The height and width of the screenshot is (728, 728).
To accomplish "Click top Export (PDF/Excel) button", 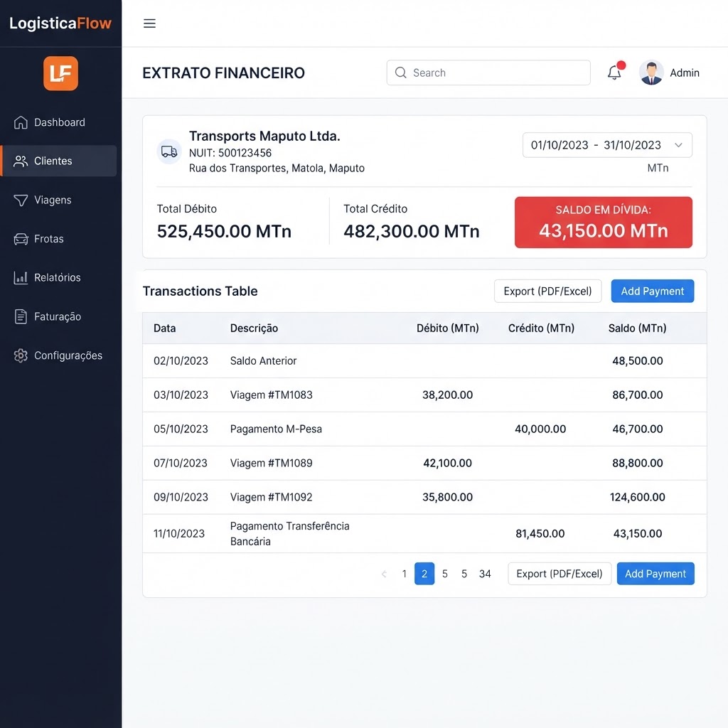I will pyautogui.click(x=548, y=291).
